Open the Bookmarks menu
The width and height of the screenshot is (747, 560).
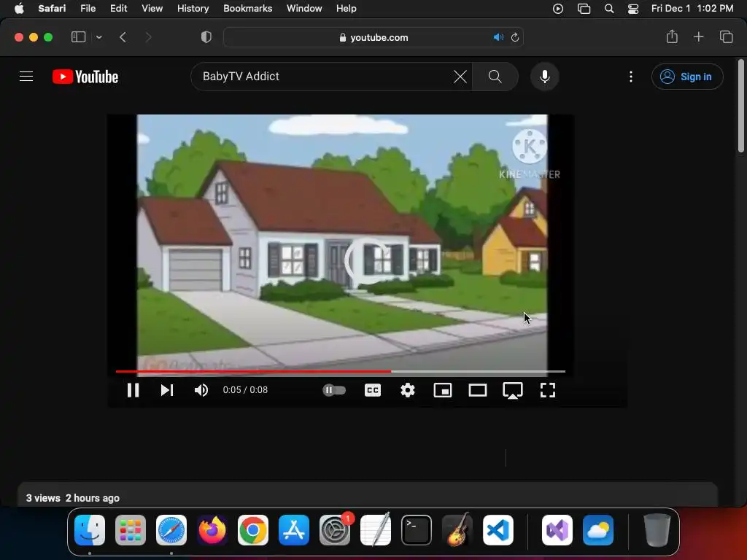click(248, 9)
